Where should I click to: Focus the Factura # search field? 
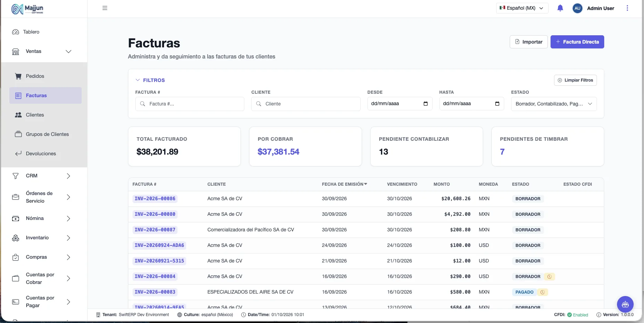click(190, 104)
